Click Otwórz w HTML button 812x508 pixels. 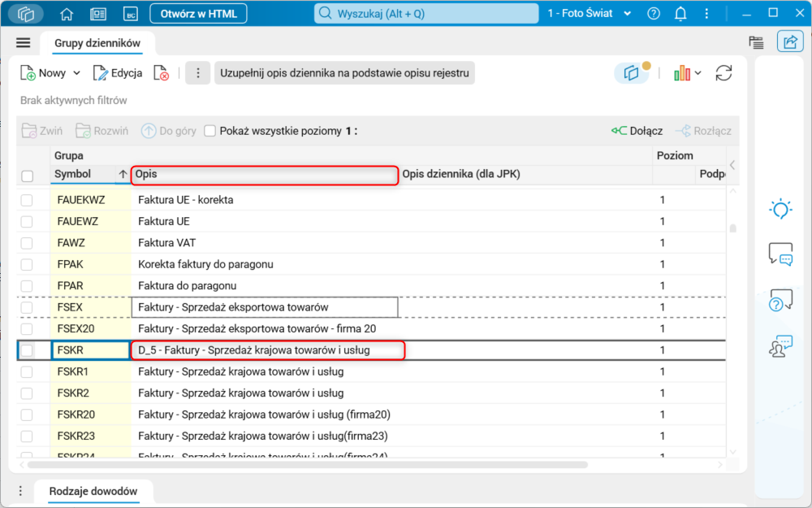coord(198,14)
